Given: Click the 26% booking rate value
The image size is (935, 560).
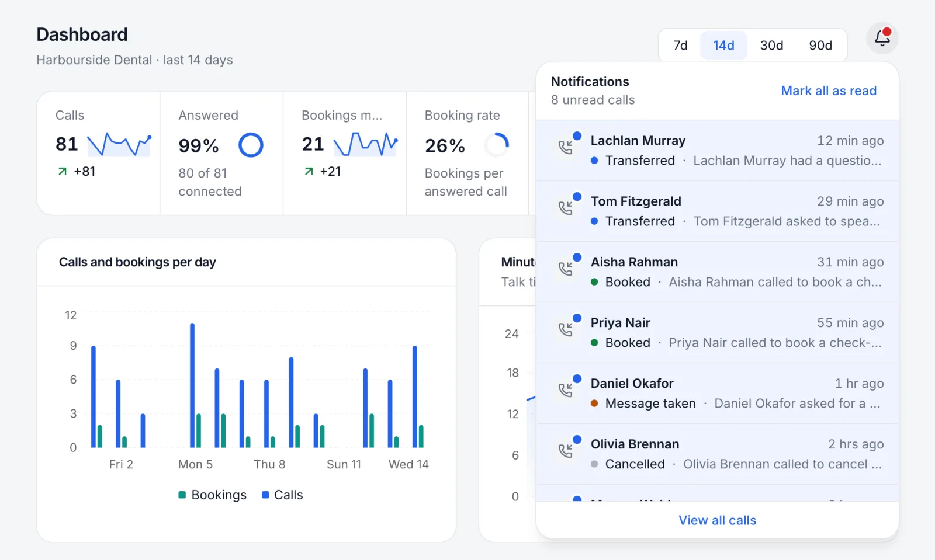Looking at the screenshot, I should (x=445, y=145).
